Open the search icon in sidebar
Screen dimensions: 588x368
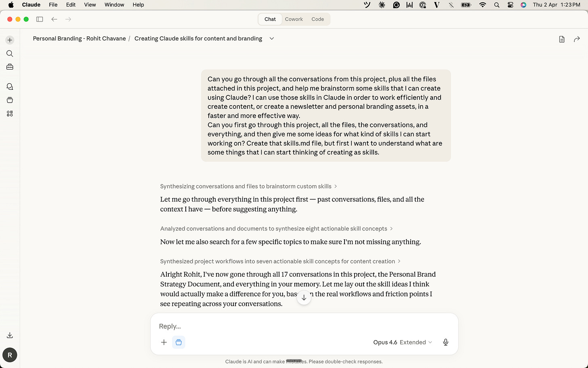[10, 53]
